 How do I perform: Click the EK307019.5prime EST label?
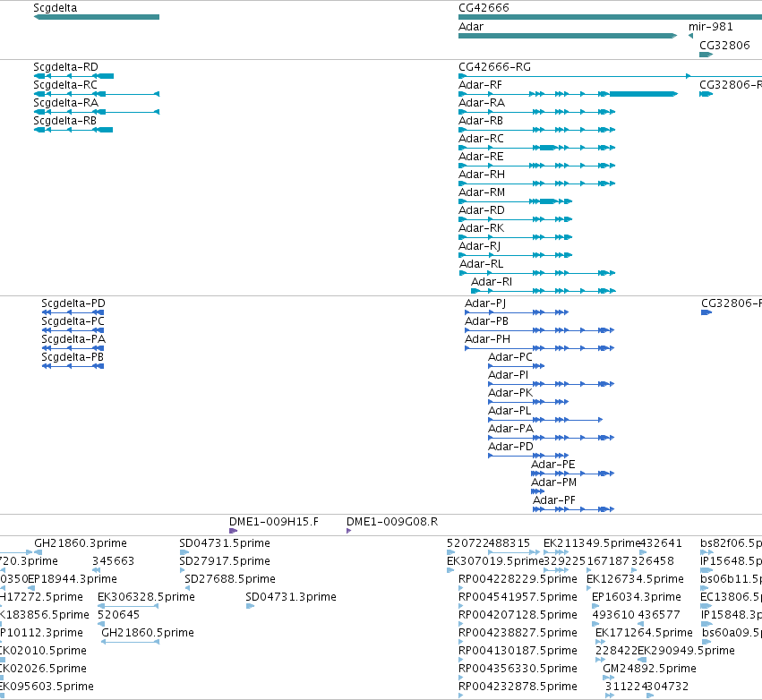tap(495, 562)
